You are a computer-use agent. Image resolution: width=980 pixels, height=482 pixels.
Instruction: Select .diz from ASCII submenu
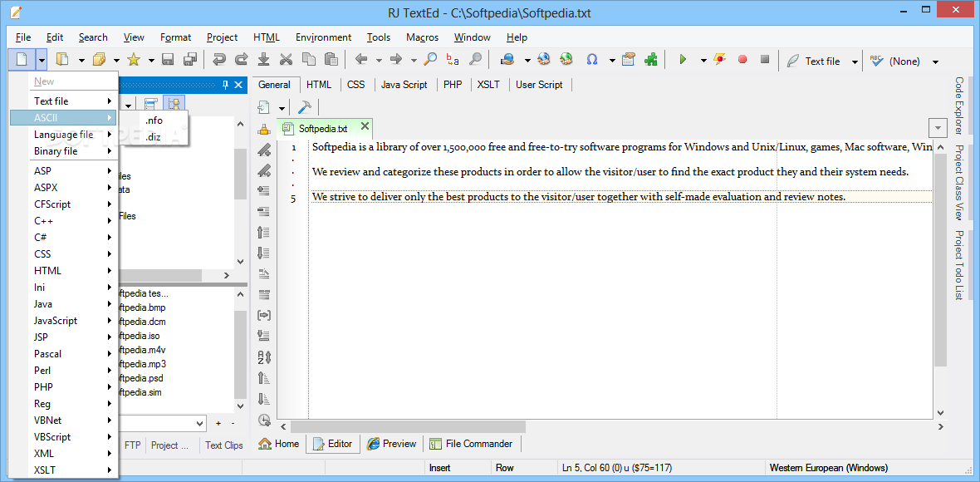coord(154,137)
